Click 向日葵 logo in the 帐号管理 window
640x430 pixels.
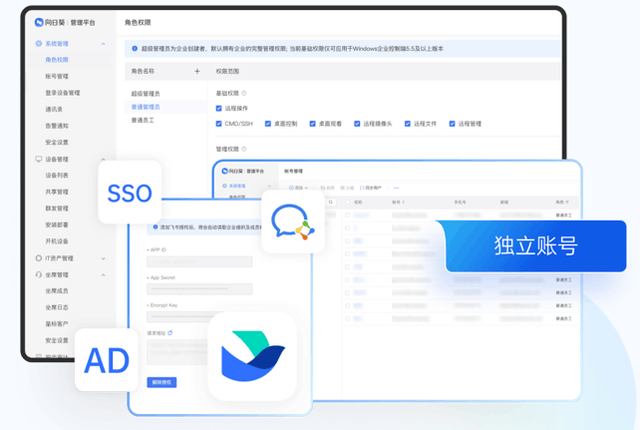224,171
